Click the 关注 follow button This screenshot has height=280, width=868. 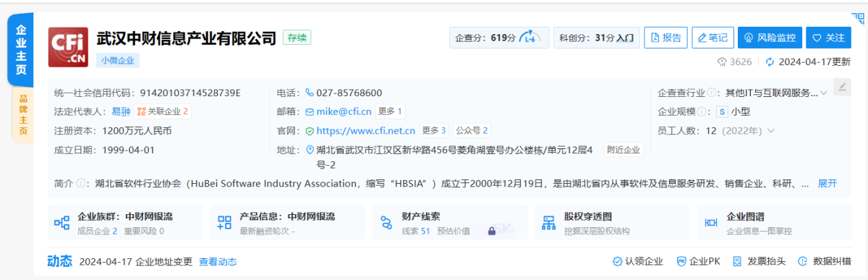pos(829,37)
